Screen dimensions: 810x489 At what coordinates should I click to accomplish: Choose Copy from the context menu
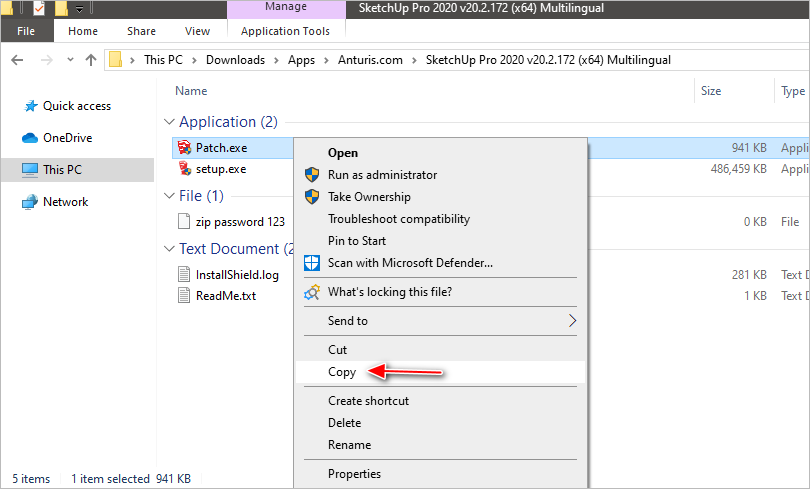click(x=342, y=372)
